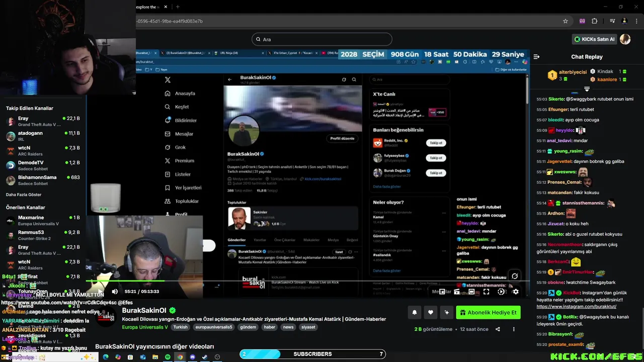The image size is (644, 362).
Task: Open Maxmarine recommended channel
Action: (x=43, y=220)
